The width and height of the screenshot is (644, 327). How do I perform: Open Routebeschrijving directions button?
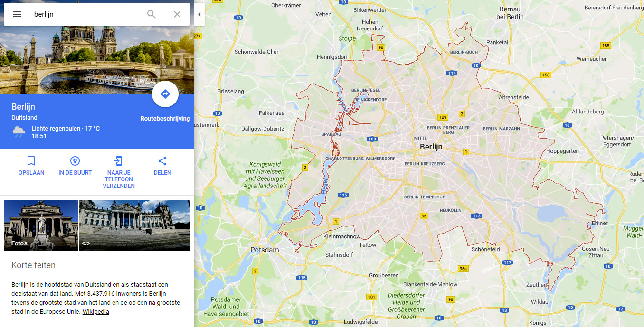pos(165,94)
